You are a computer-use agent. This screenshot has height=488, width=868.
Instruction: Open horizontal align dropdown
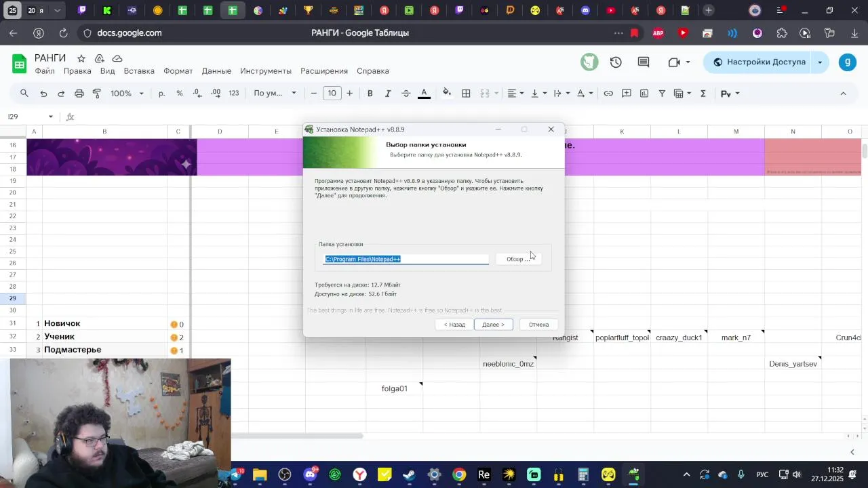516,94
